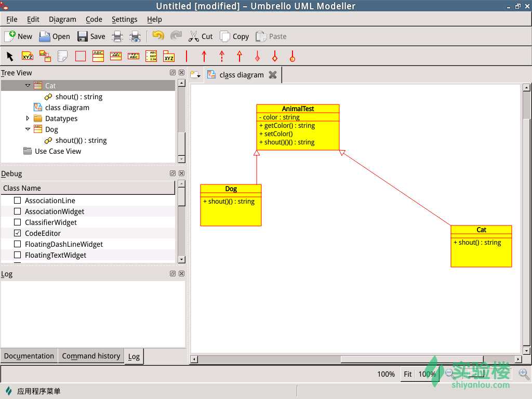Select the note tool icon
The height and width of the screenshot is (399, 532).
tap(63, 56)
